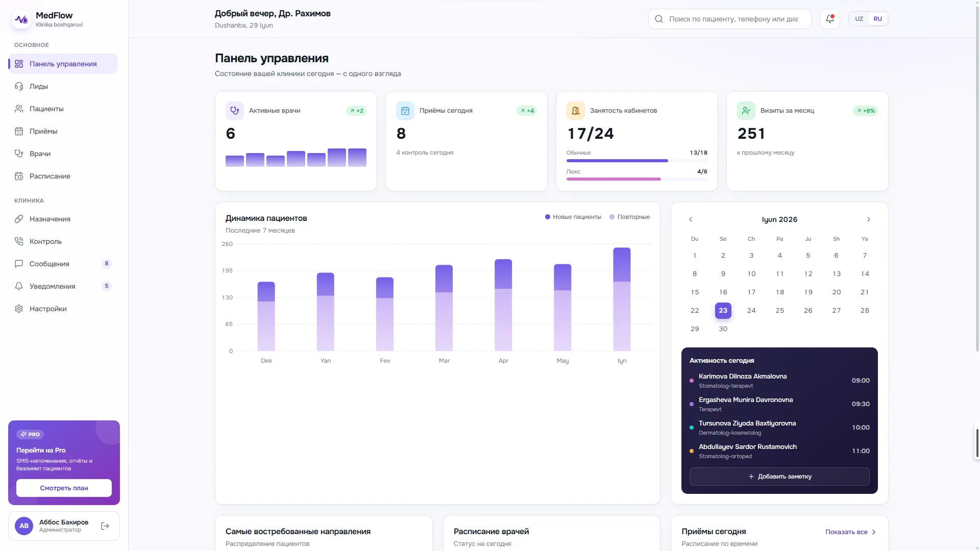Go to previous month in calendar
980x551 pixels.
691,219
